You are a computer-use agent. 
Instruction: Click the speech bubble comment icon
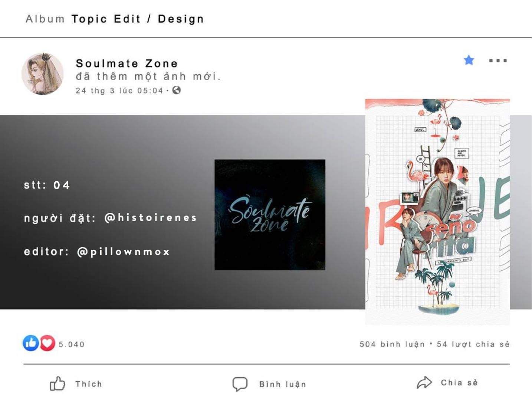pyautogui.click(x=240, y=384)
